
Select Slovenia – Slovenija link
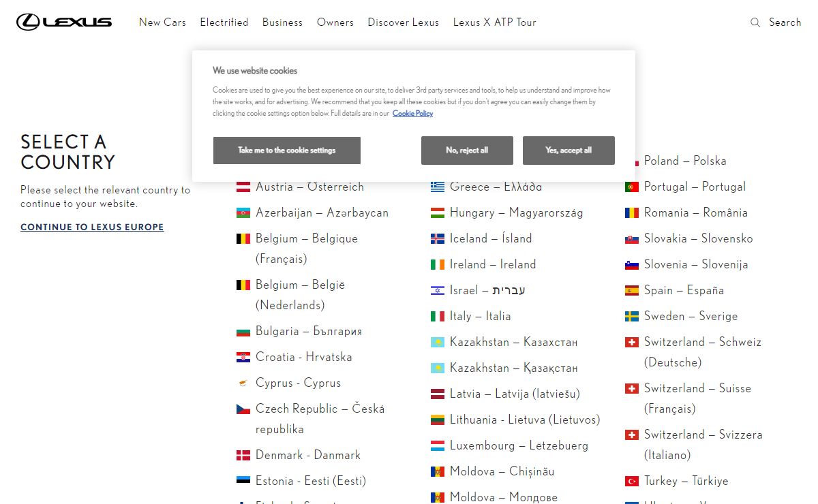(x=696, y=264)
